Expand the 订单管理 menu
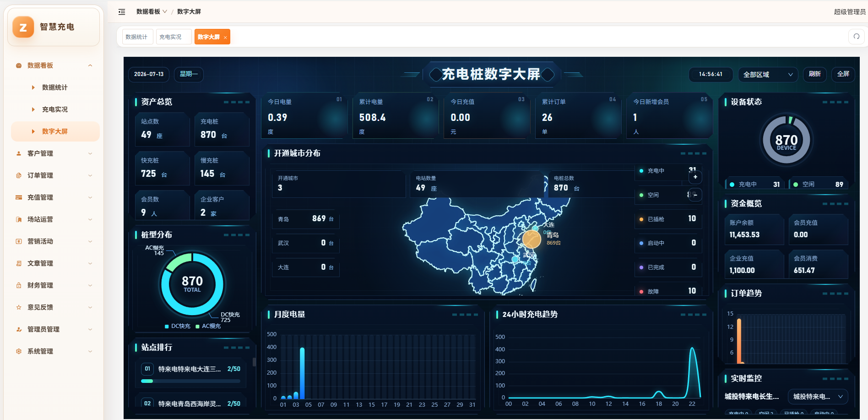This screenshot has height=420, width=868. click(x=90, y=175)
